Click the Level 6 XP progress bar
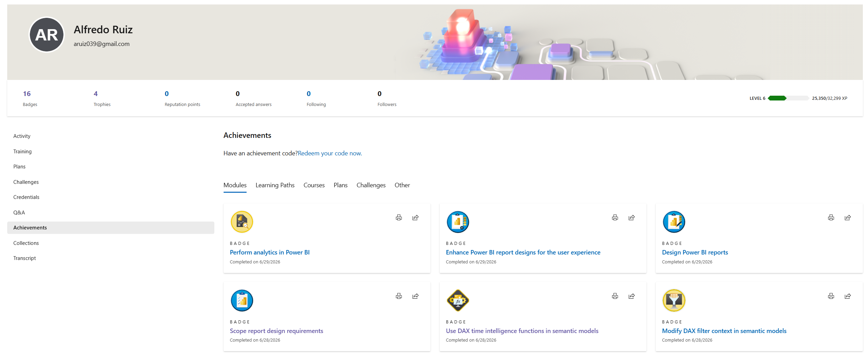This screenshot has width=868, height=356. 788,98
